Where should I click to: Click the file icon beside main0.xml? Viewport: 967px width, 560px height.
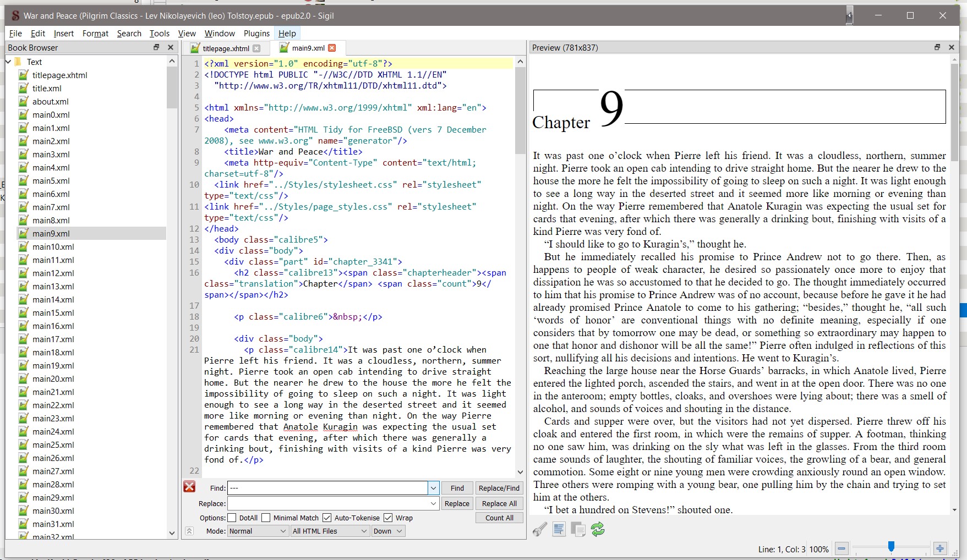[x=23, y=114]
